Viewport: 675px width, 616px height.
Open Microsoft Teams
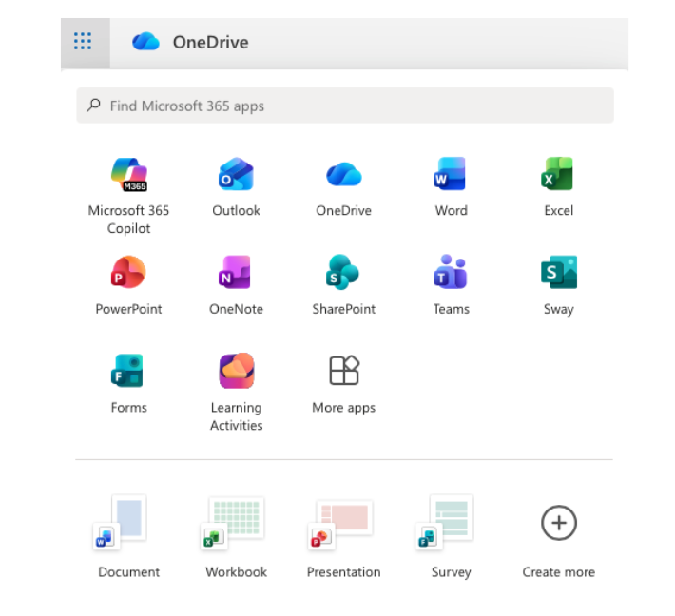(451, 274)
